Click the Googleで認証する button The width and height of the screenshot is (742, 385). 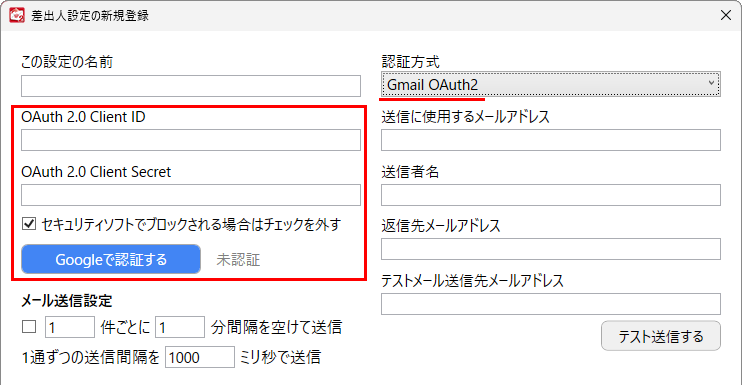(111, 259)
